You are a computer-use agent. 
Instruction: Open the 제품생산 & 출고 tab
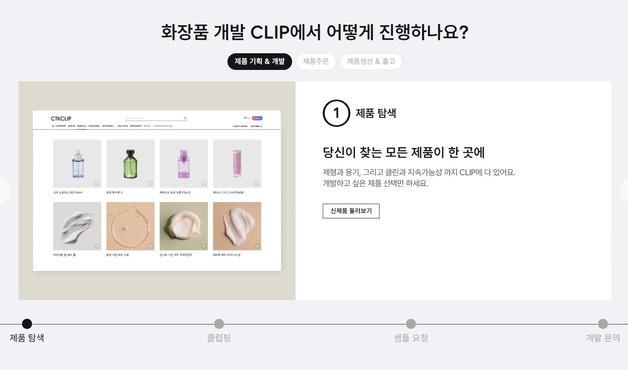(x=371, y=61)
